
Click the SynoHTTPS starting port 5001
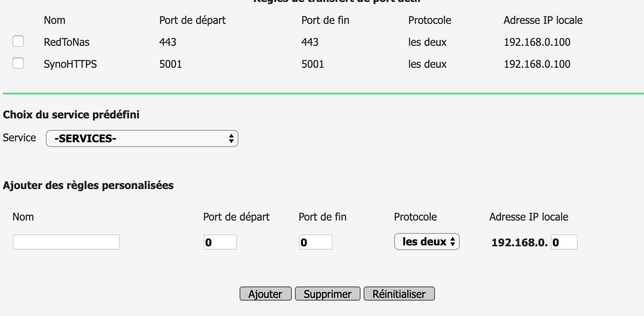[x=170, y=64]
